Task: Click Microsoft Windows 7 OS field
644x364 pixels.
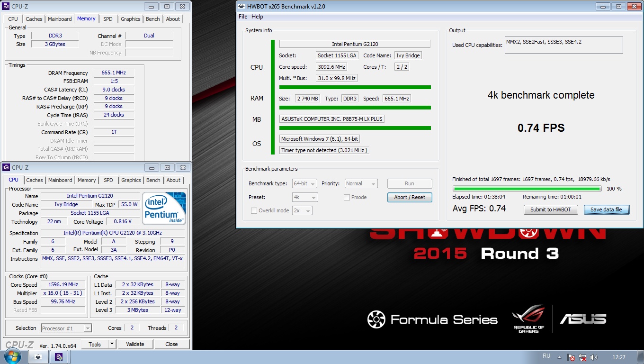Action: tap(320, 139)
